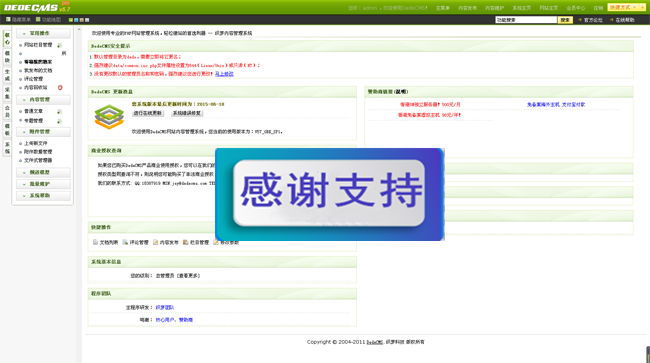Click the add icon beside 网站栏目管理
The width and height of the screenshot is (650, 363).
coord(59,45)
